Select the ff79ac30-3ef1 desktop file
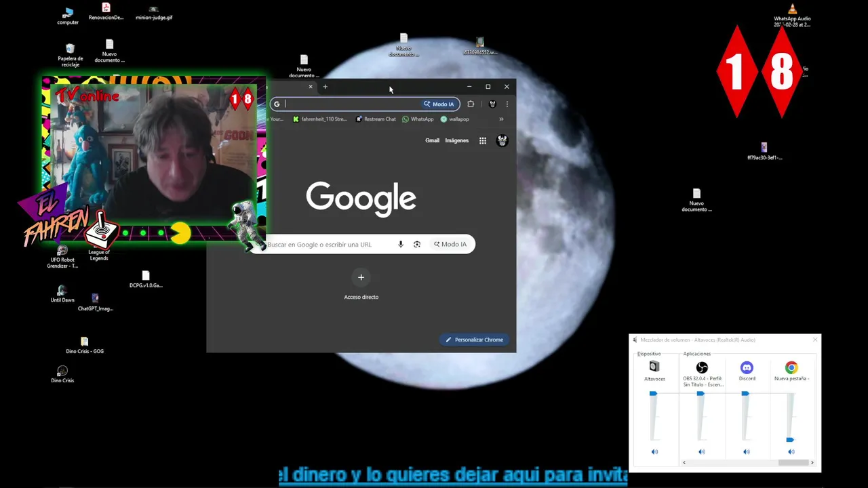 click(764, 151)
